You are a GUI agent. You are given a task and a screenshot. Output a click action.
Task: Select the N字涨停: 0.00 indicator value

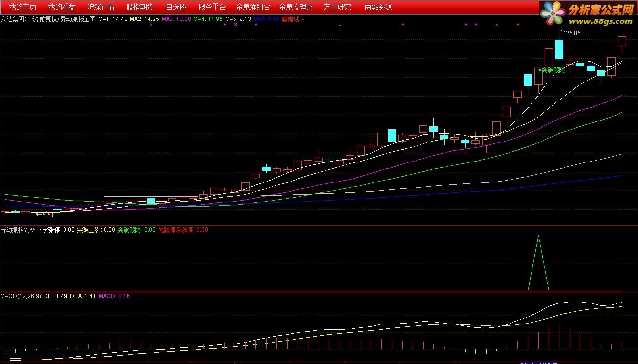point(56,230)
